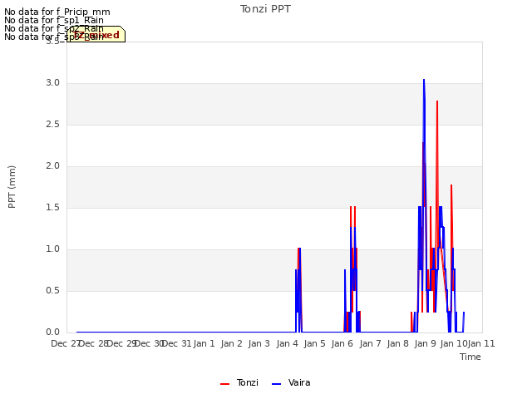Click the Jan 5 x-axis tick label
This screenshot has width=532, height=399.
coord(315,343)
